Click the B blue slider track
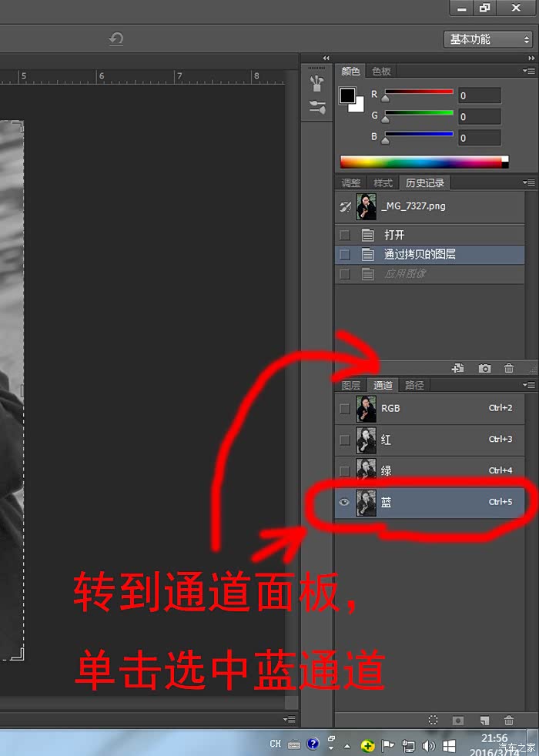 [419, 133]
